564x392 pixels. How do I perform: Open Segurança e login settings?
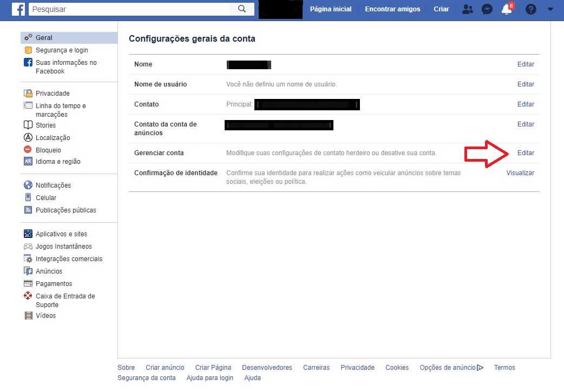click(62, 50)
